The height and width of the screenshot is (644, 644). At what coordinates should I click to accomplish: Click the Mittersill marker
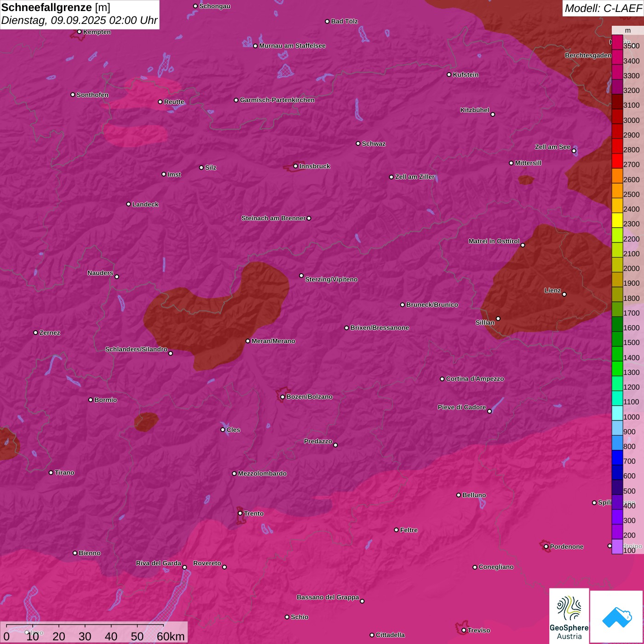click(511, 163)
